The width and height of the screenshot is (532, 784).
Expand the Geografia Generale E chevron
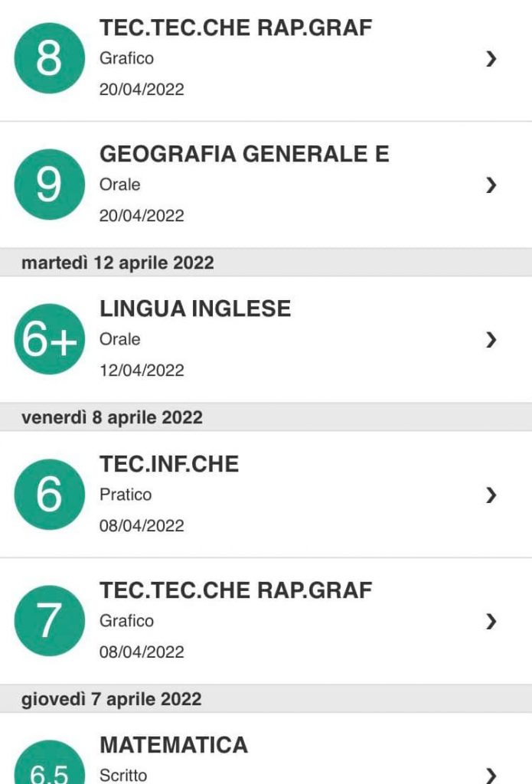point(491,185)
